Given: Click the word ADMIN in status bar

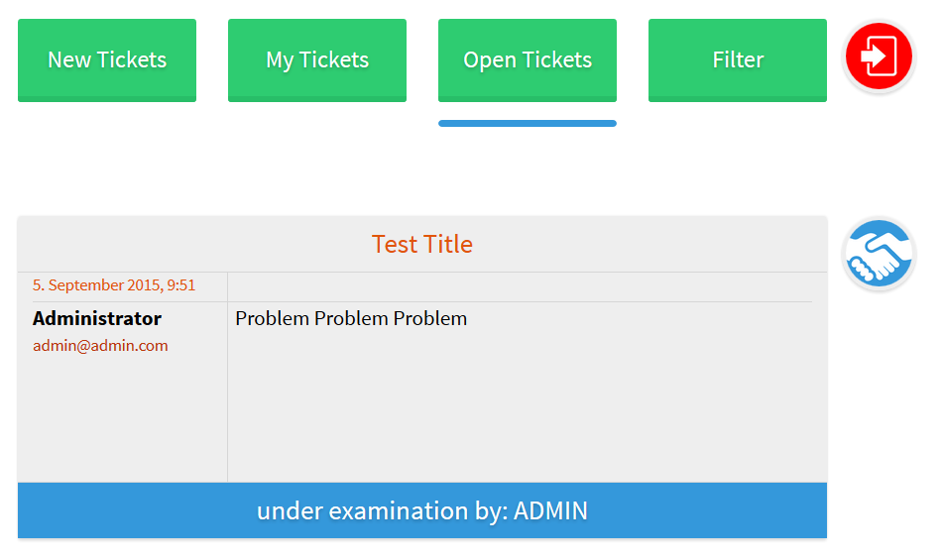Looking at the screenshot, I should [x=550, y=511].
